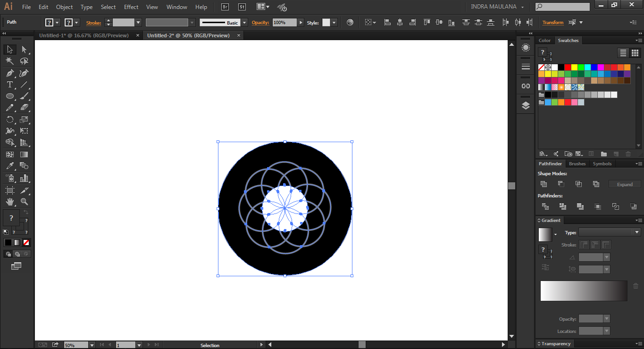
Task: Click Horizontal Align Left in control bar
Action: pyautogui.click(x=387, y=22)
